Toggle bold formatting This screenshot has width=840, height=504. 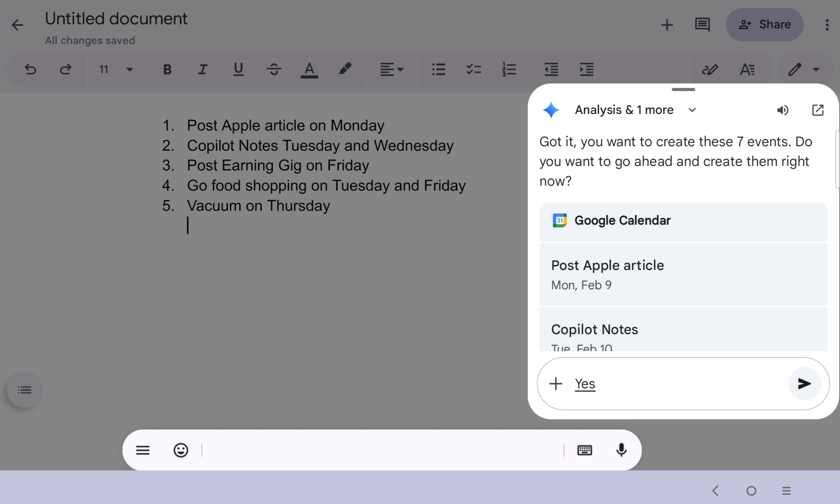click(167, 70)
